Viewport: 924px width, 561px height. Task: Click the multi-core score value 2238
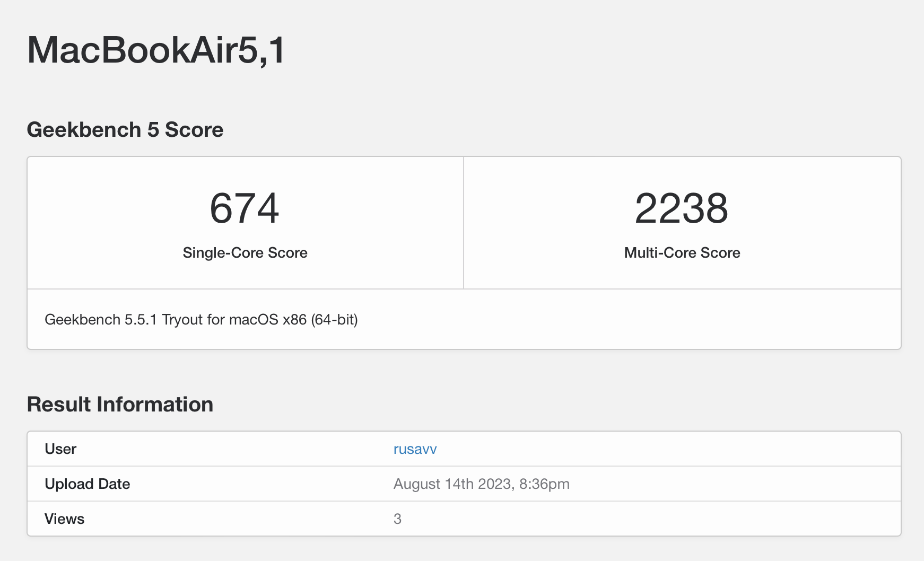pyautogui.click(x=682, y=208)
